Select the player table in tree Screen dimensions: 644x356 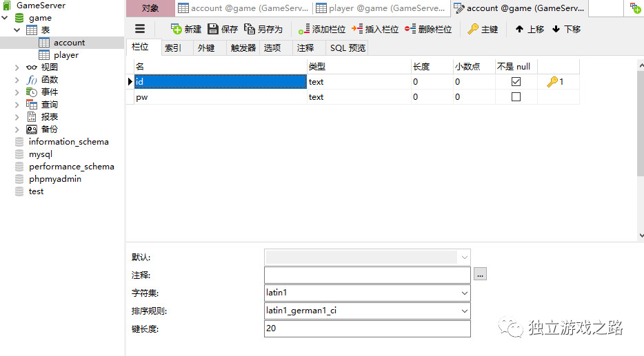pyautogui.click(x=66, y=55)
